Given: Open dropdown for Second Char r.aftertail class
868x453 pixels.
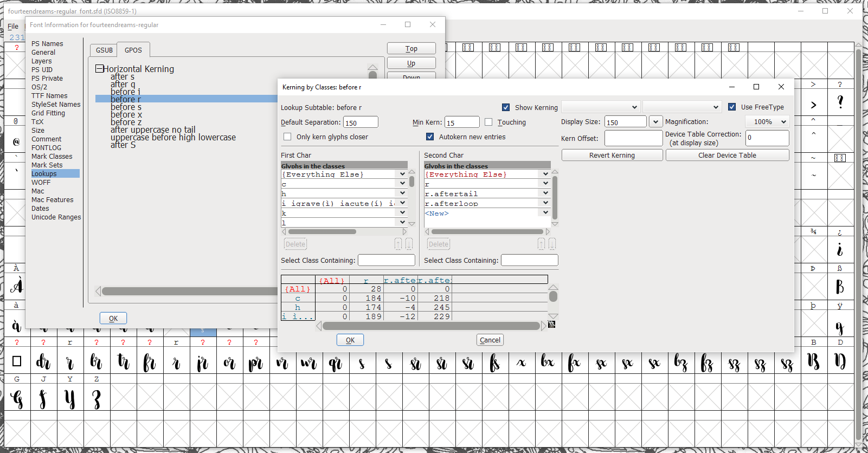Looking at the screenshot, I should coord(545,193).
